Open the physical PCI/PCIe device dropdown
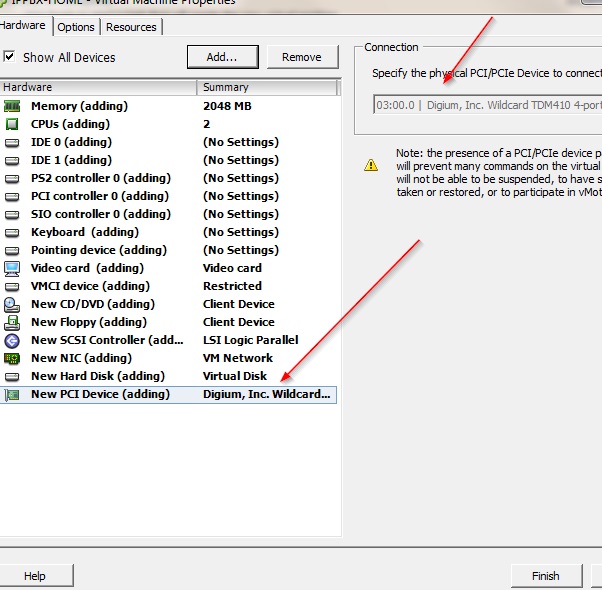 487,104
